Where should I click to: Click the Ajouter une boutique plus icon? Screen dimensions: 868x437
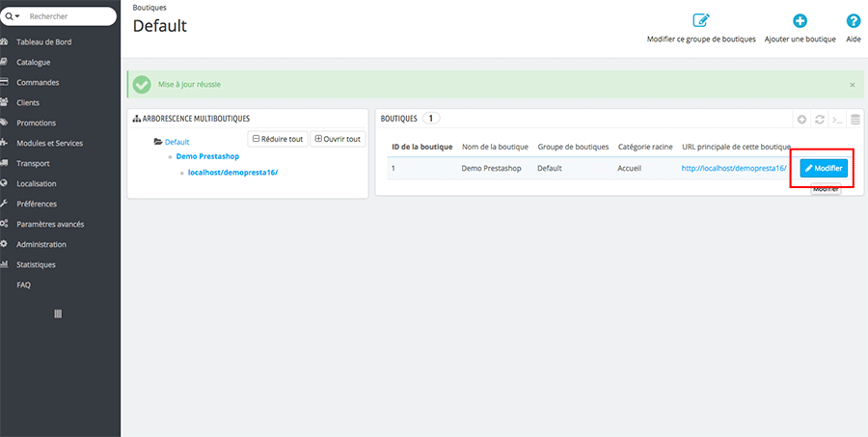800,21
